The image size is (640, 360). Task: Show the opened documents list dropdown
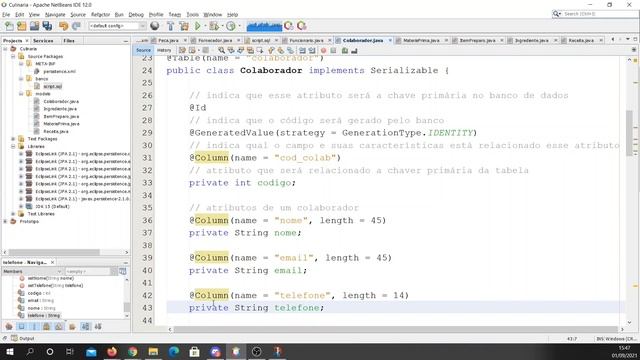click(628, 40)
